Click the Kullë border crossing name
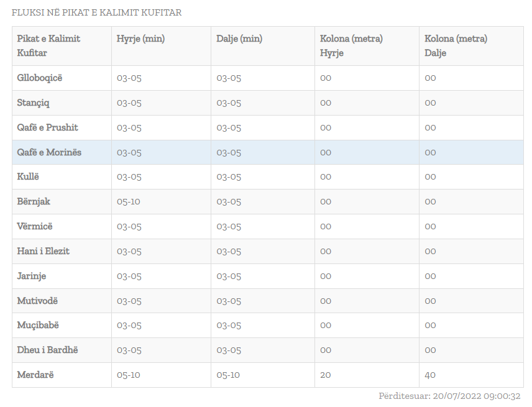Viewport: 532px width, 407px height. coord(28,176)
